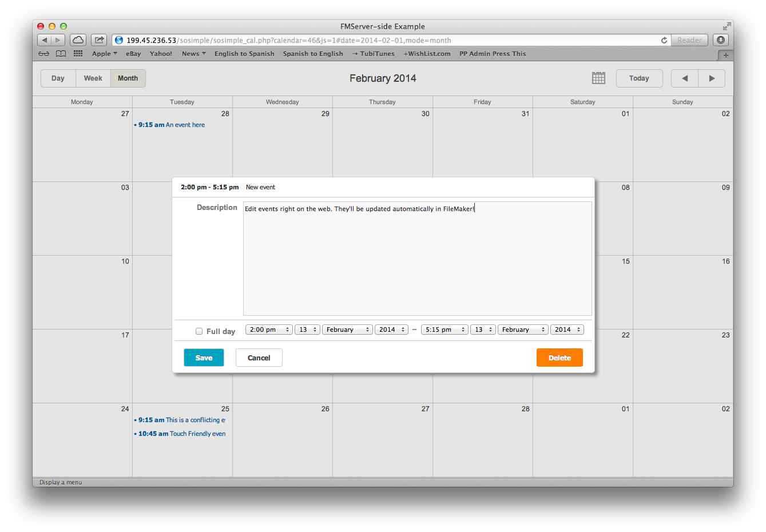This screenshot has width=766, height=532.
Task: Expand the start month February dropdown
Action: point(347,329)
